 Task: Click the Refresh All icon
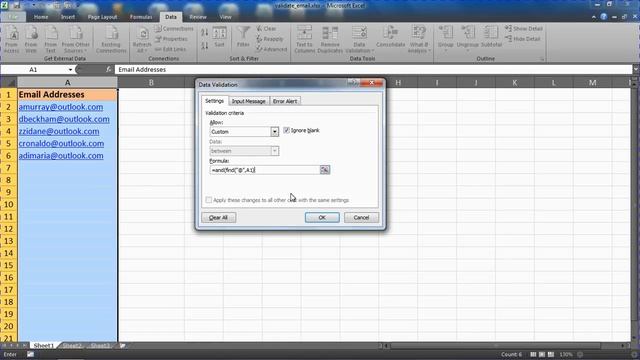[142, 39]
